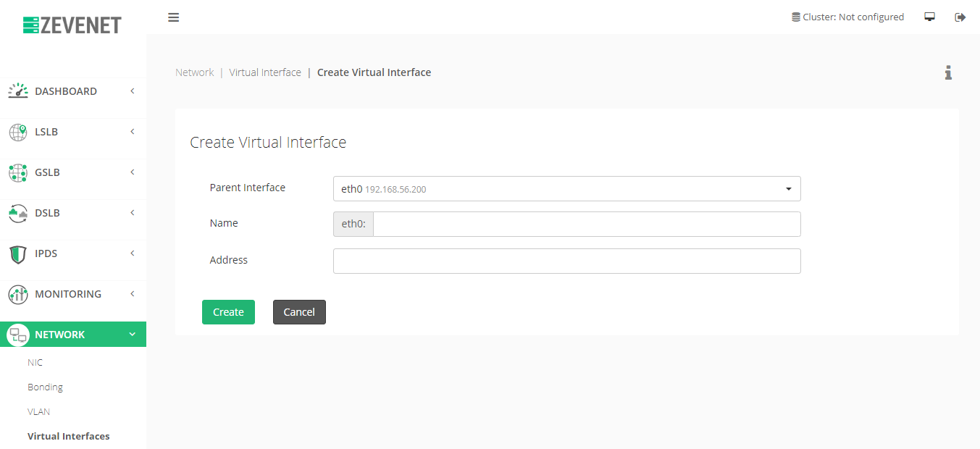Click the monitor icon in top bar
The width and height of the screenshot is (980, 449).
point(930,17)
